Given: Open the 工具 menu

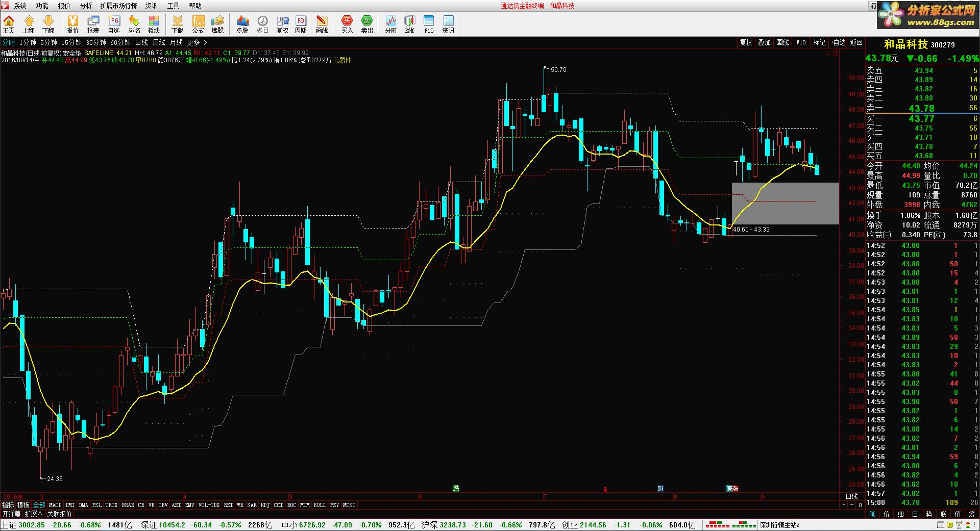Looking at the screenshot, I should pos(174,6).
